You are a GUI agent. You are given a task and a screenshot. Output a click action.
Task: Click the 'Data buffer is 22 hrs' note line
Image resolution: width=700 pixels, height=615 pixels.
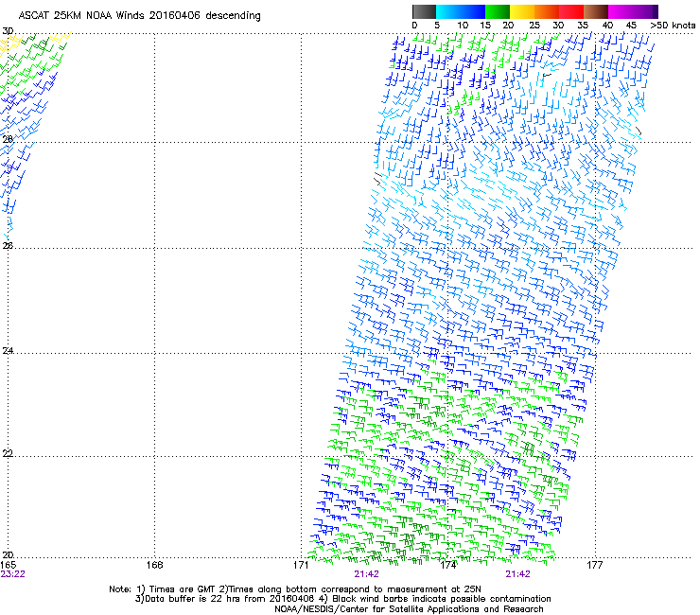[343, 599]
